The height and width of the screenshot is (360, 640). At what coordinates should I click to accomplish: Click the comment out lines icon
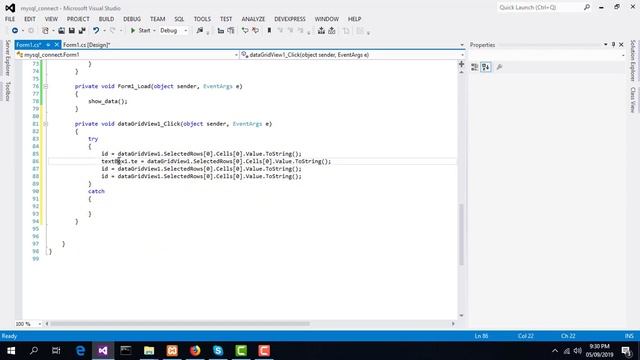(245, 31)
